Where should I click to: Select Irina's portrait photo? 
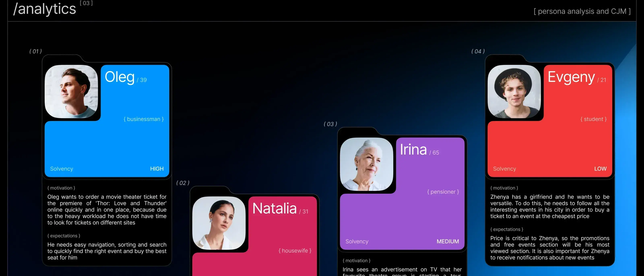(366, 164)
